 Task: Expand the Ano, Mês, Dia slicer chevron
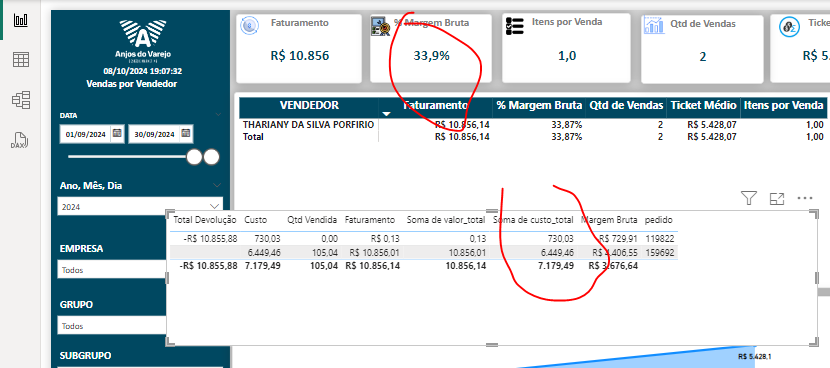tap(217, 185)
